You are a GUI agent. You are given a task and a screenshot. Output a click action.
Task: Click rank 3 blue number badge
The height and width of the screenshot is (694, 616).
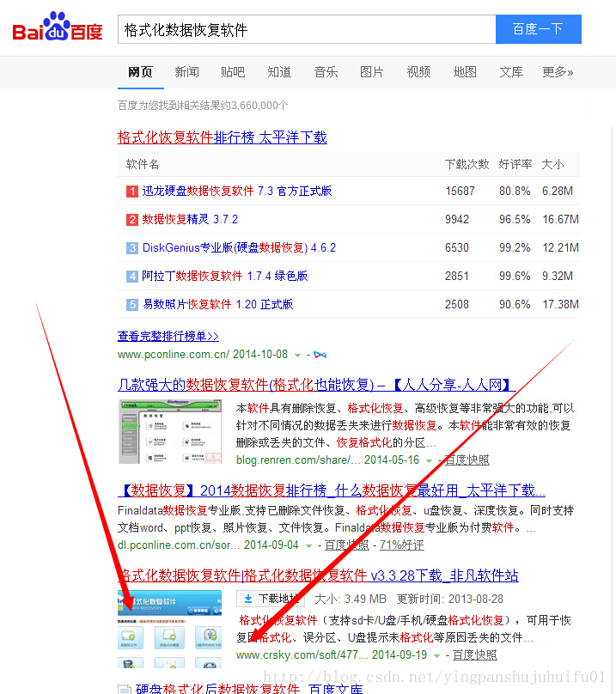click(132, 248)
